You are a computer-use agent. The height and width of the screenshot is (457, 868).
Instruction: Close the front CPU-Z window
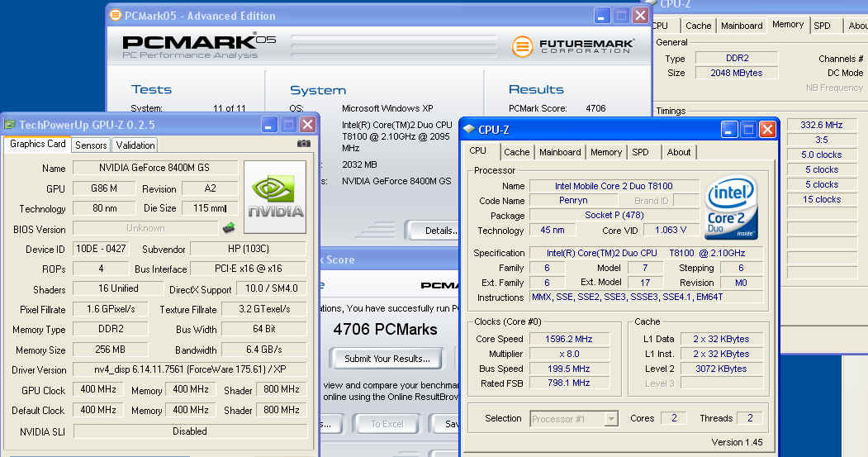[x=767, y=130]
